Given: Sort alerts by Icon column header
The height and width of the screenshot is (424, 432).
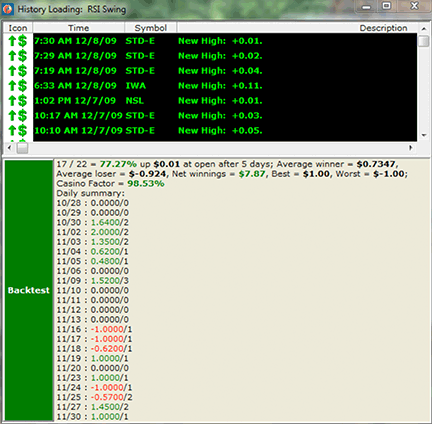Looking at the screenshot, I should coord(18,28).
